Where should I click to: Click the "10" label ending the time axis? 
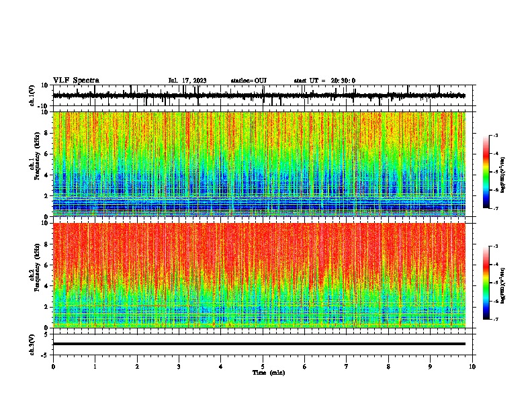pyautogui.click(x=472, y=367)
